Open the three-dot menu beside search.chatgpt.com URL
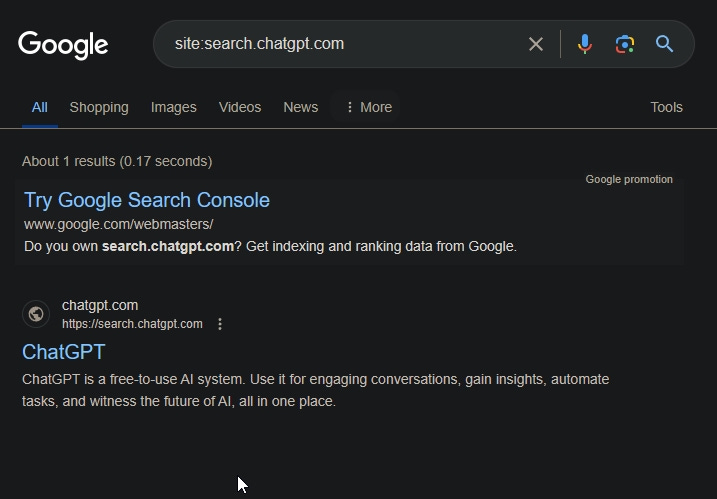Viewport: 717px width, 499px height. pos(220,324)
